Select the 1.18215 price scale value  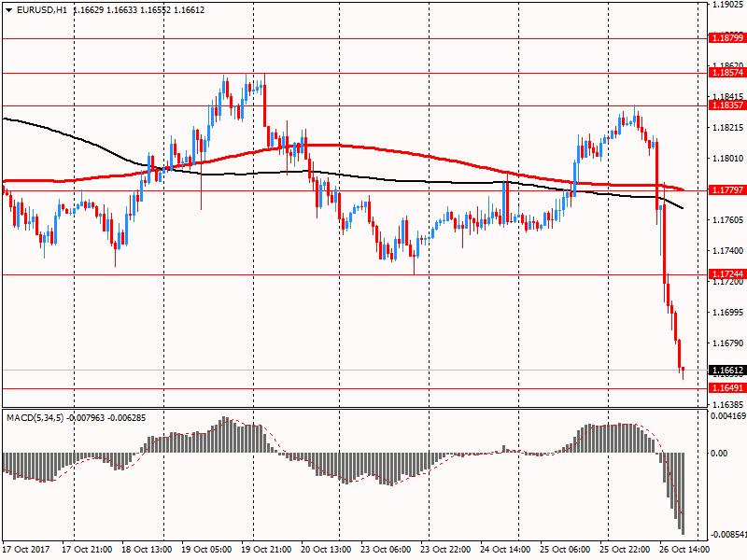tap(728, 128)
